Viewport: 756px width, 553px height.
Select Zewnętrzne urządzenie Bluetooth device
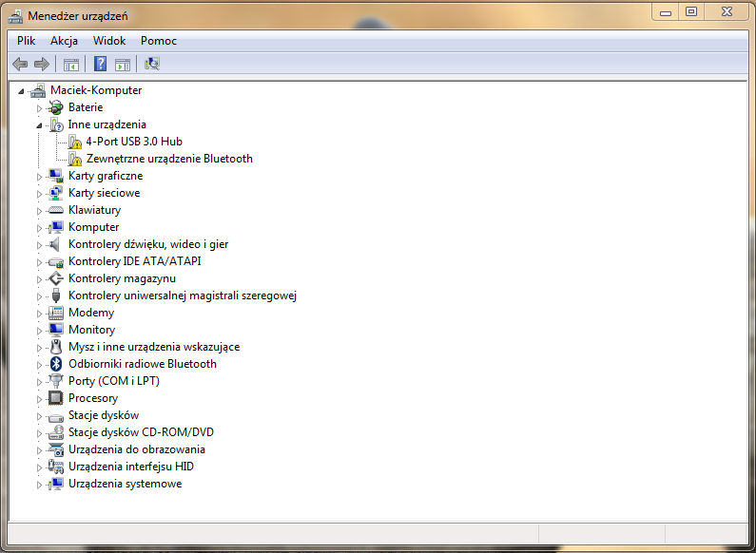click(x=169, y=159)
